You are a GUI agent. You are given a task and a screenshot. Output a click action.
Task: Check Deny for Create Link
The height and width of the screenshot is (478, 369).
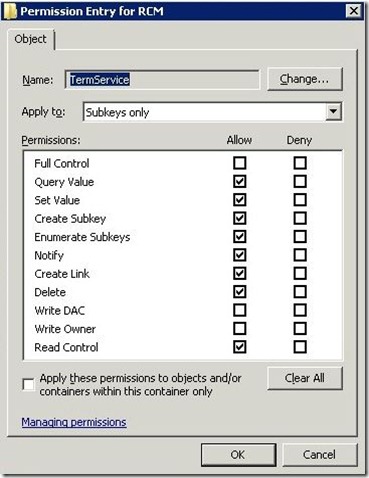(300, 273)
